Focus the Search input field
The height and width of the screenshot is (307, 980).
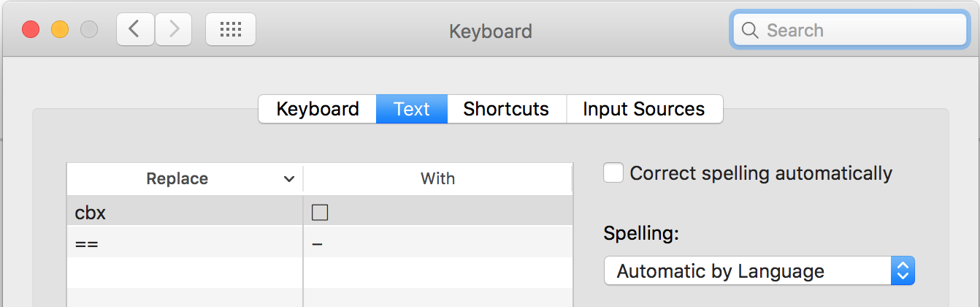point(862,31)
